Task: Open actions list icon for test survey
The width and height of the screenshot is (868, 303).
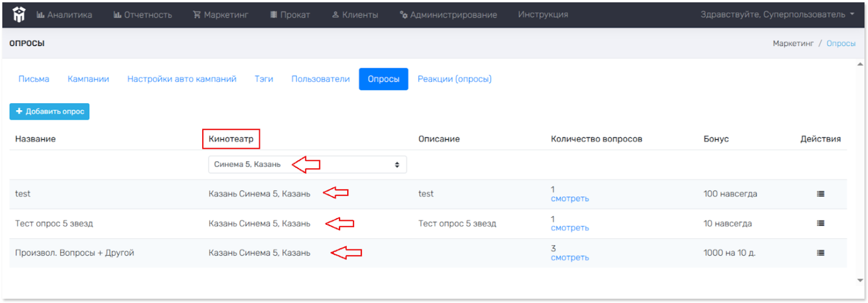Action: 820,194
